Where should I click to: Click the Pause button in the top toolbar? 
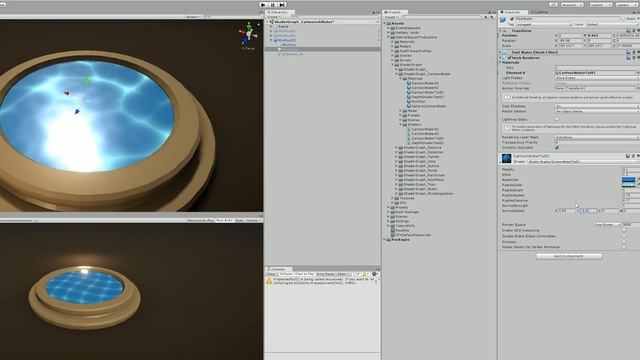273,5
